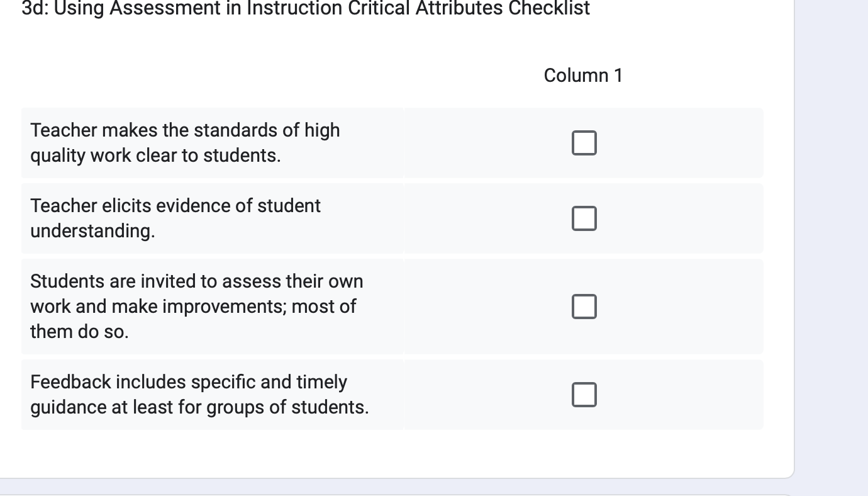Click the 'Teacher elicits evidence' row label
Image resolution: width=868 pixels, height=496 pixels.
[175, 218]
